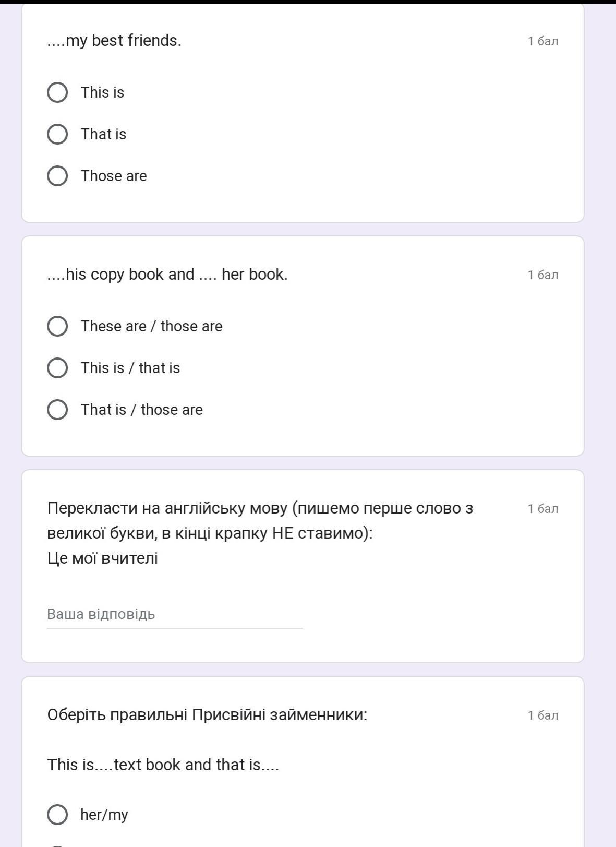The width and height of the screenshot is (616, 847).
Task: Click '1 бал' beside the copy book question
Action: [x=542, y=275]
